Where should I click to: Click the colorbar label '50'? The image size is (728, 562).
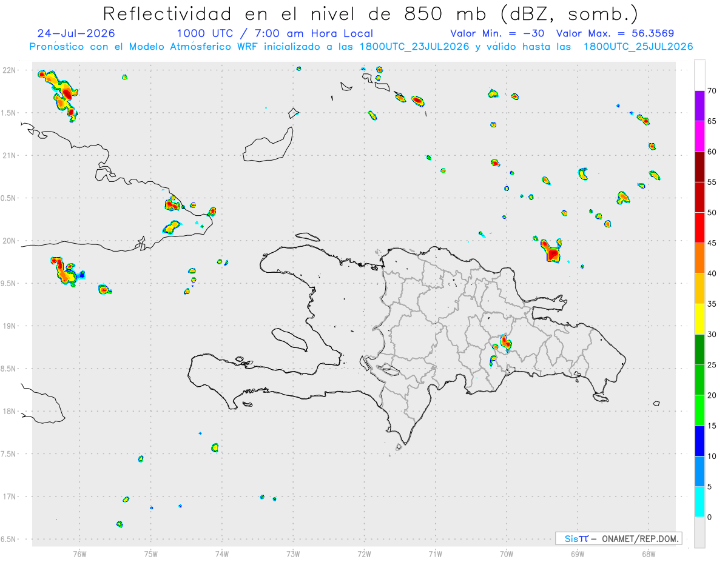pyautogui.click(x=712, y=213)
